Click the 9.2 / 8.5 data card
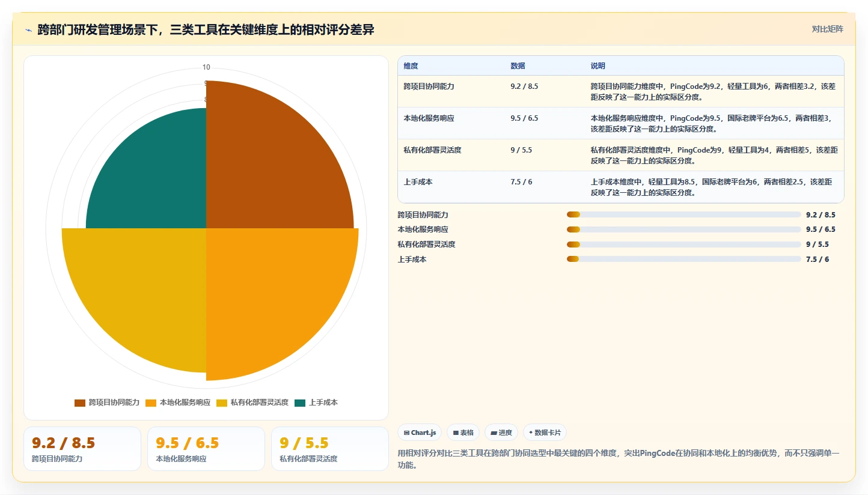Screen dimensions: 868x495 coord(82,449)
